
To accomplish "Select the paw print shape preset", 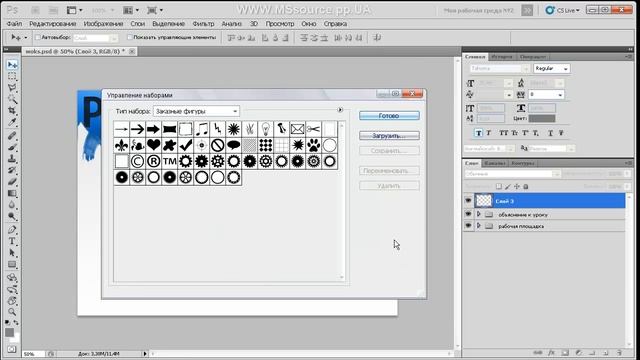I will pyautogui.click(x=313, y=145).
